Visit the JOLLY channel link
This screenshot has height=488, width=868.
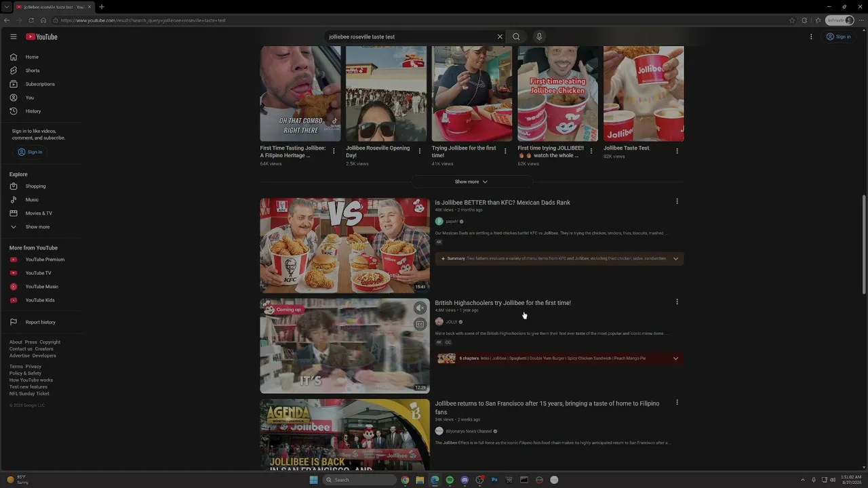click(x=452, y=322)
